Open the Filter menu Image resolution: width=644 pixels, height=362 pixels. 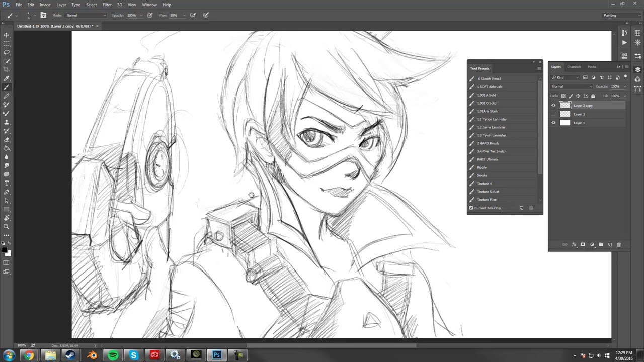point(107,5)
